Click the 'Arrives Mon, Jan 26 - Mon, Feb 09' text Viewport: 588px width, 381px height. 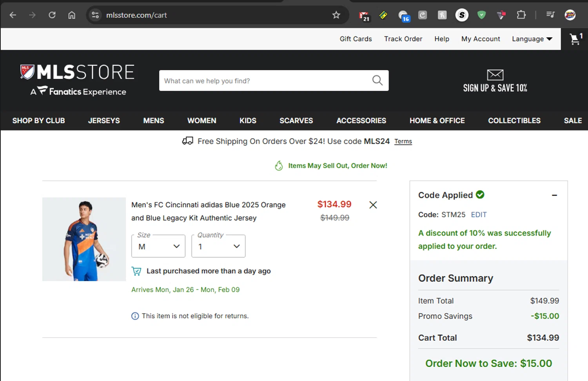click(185, 290)
